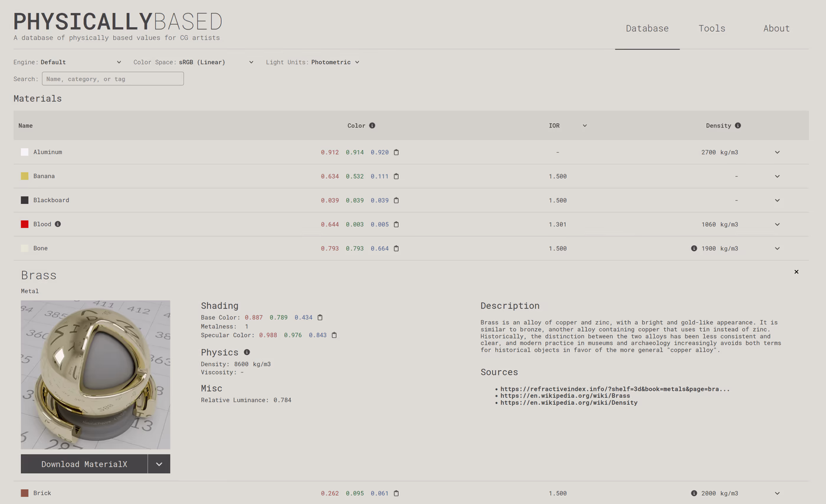826x504 pixels.
Task: Copy Blackboard color values to clipboard
Action: click(x=396, y=200)
